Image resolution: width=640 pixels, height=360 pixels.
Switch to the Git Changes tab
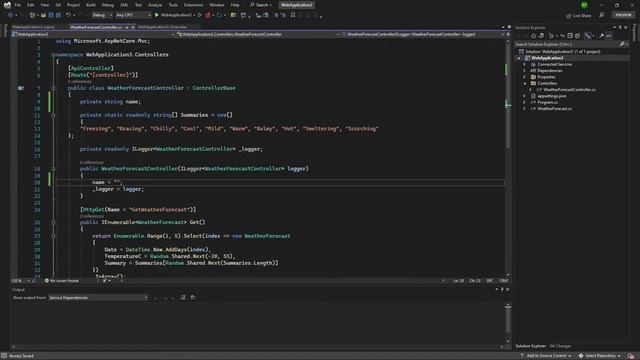(x=560, y=346)
